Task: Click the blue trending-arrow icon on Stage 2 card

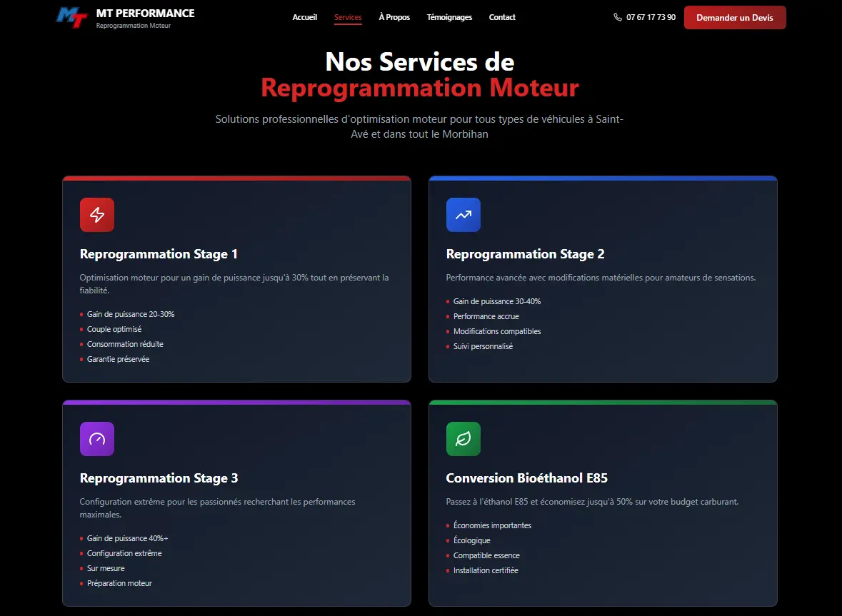Action: pos(463,214)
